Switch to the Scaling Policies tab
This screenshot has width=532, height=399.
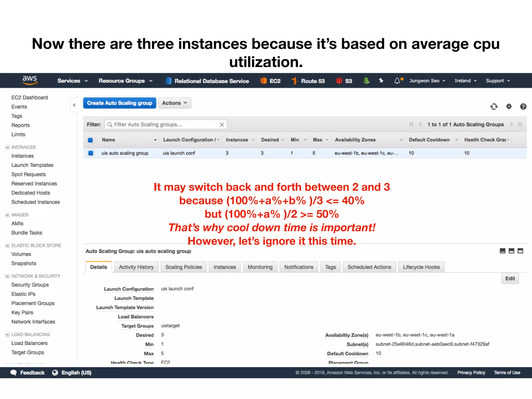183,267
